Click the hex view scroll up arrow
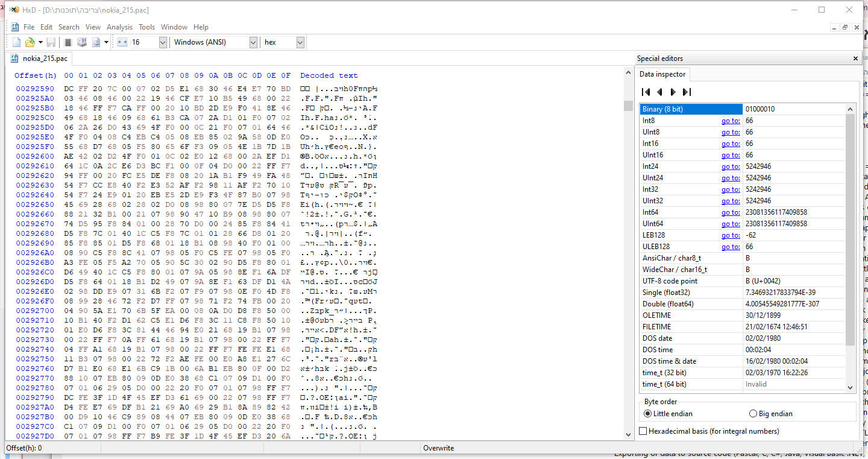This screenshot has height=459, width=868. coord(628,72)
